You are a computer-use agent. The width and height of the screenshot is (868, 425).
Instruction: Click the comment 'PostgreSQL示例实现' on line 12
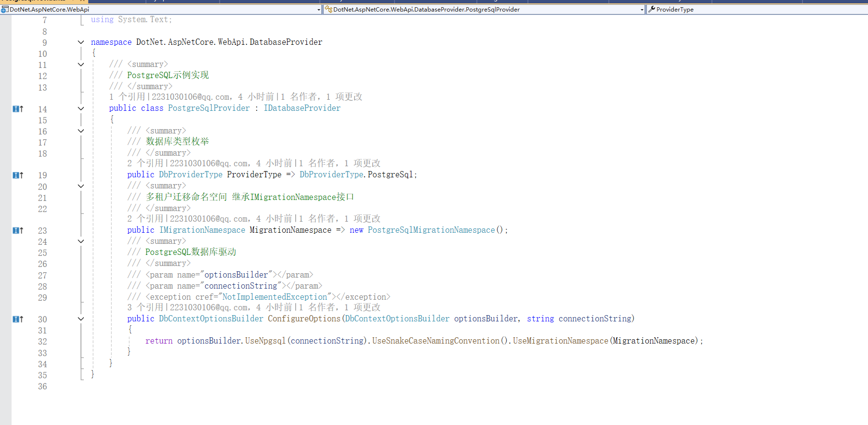point(168,75)
